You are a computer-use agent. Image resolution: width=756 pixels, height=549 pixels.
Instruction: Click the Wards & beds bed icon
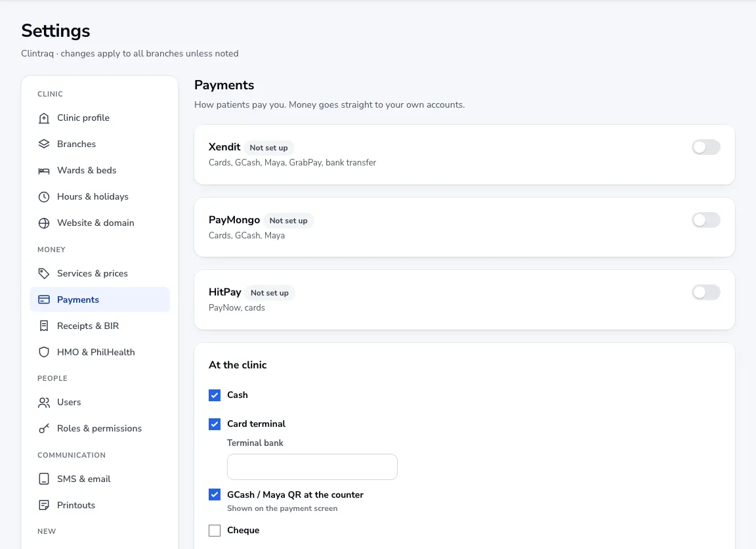pos(44,170)
